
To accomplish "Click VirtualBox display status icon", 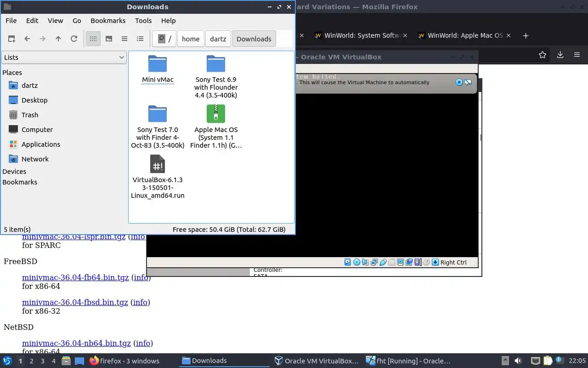I will point(400,262).
